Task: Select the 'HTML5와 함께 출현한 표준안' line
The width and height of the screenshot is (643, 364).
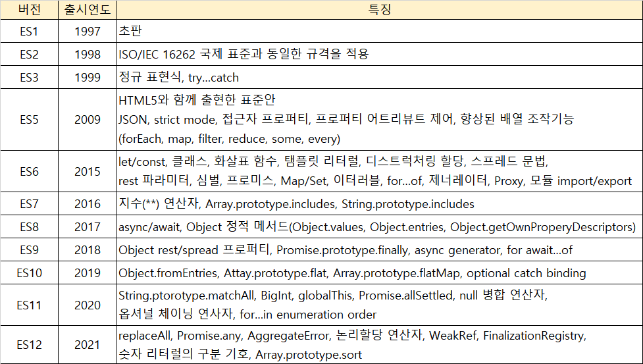Action: tap(197, 100)
